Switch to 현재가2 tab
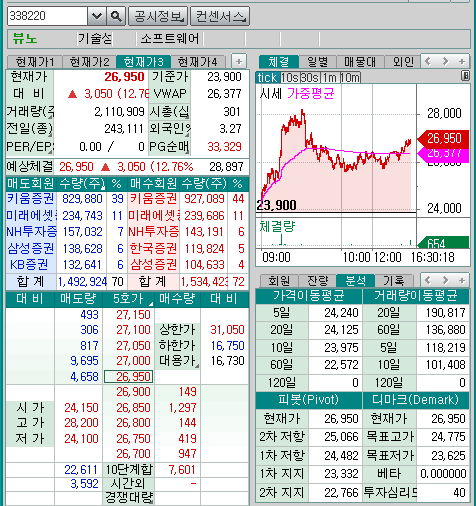The width and height of the screenshot is (476, 506). [89, 62]
